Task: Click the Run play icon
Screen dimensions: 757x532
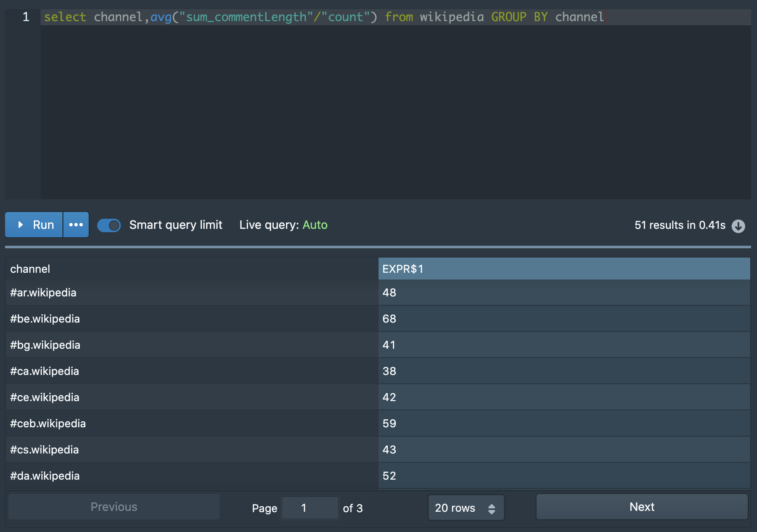Action: coord(20,225)
